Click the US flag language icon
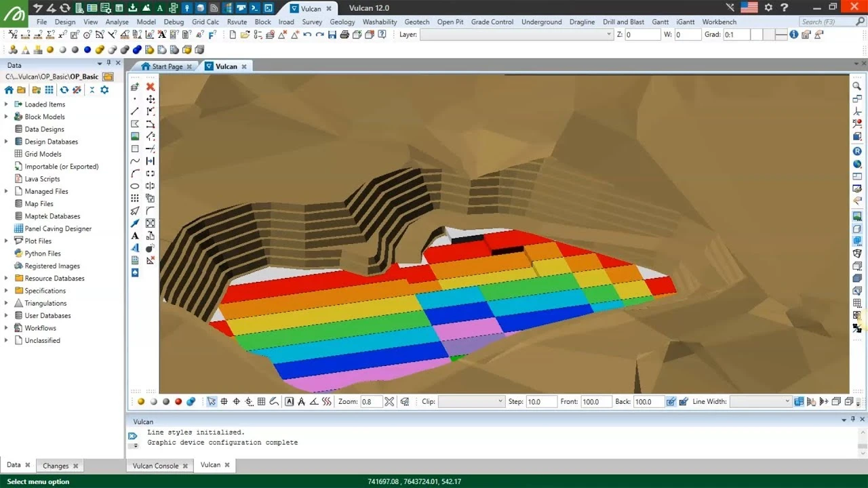This screenshot has height=488, width=868. point(749,7)
